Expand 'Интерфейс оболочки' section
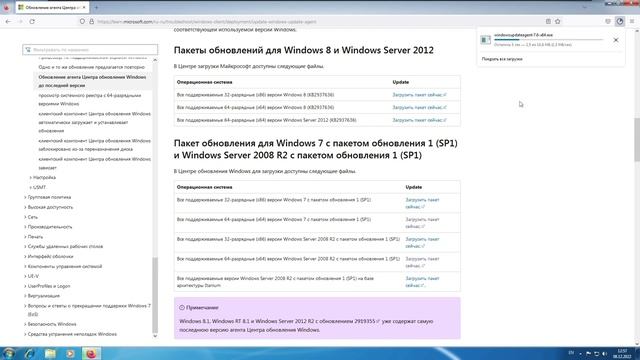The image size is (640, 360). [x=49, y=256]
